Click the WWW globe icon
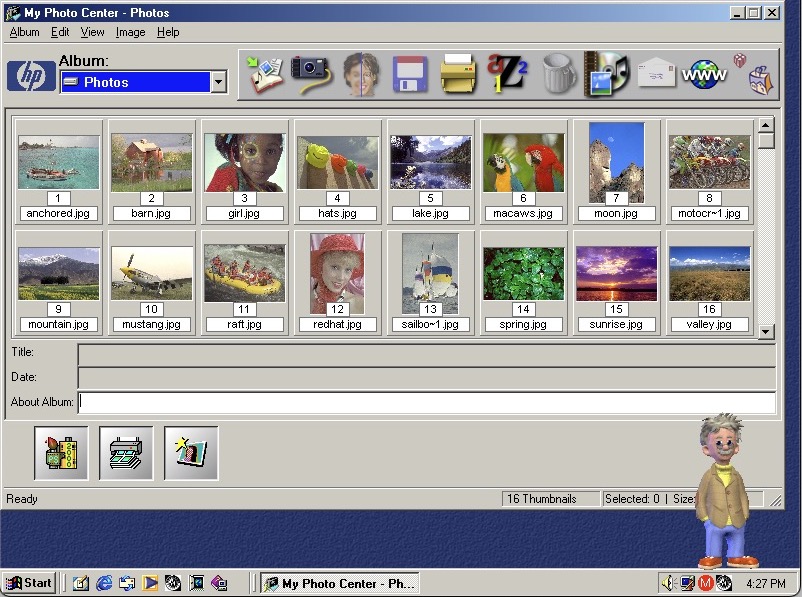802x597 pixels. (x=705, y=73)
